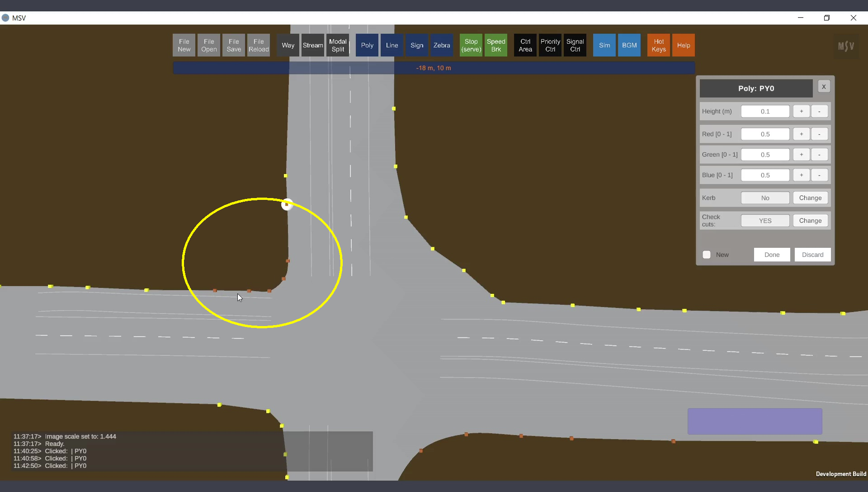Click Done in the Poly panel
Screen dimensions: 868x492
coord(772,255)
